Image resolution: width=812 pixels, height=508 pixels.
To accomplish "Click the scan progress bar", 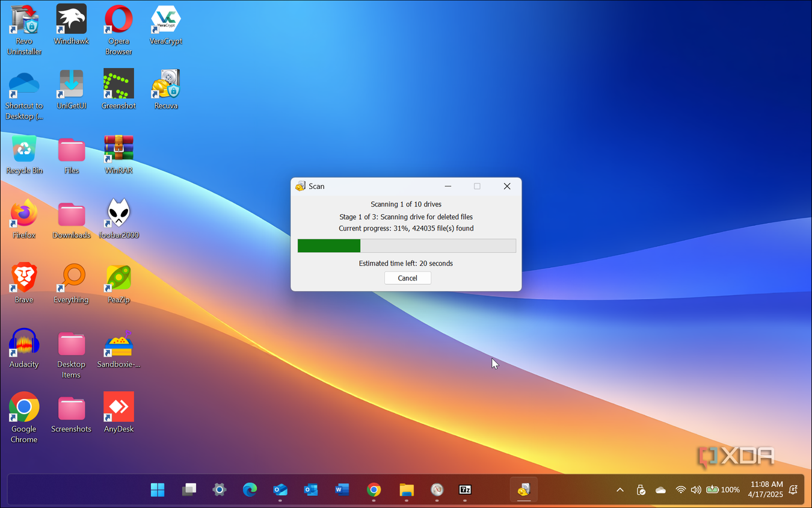I will click(407, 246).
